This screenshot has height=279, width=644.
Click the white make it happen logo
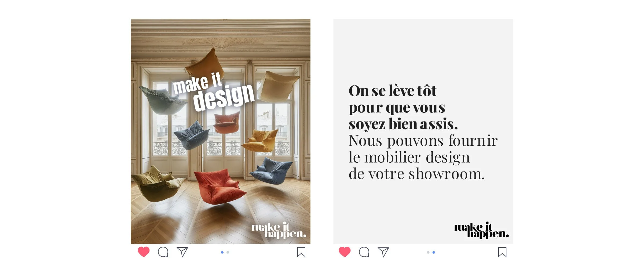tap(279, 230)
